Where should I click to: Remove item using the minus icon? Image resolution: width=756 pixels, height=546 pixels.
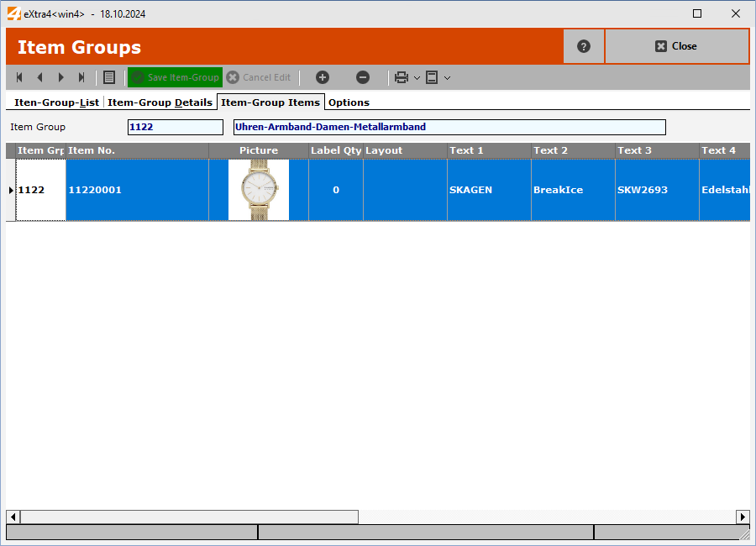pyautogui.click(x=363, y=77)
